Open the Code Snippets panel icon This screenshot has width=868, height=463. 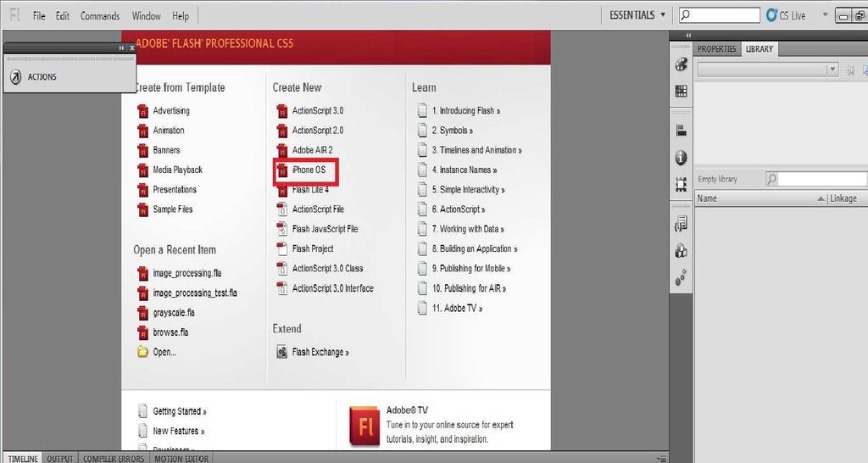(x=682, y=224)
